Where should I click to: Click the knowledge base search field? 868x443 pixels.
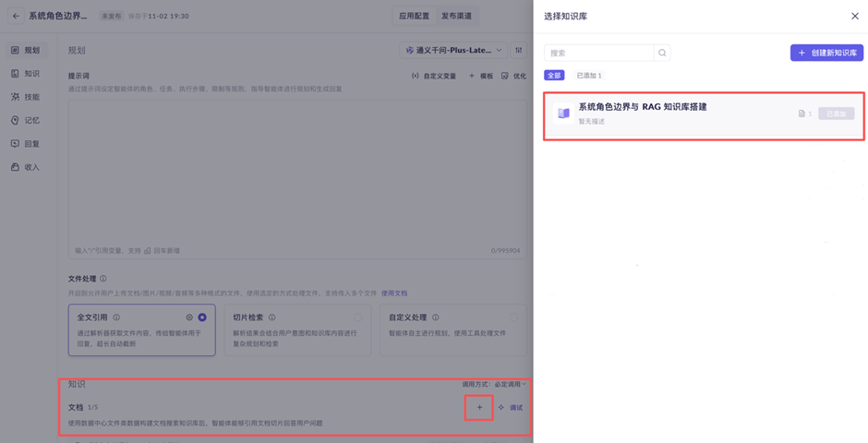[599, 54]
